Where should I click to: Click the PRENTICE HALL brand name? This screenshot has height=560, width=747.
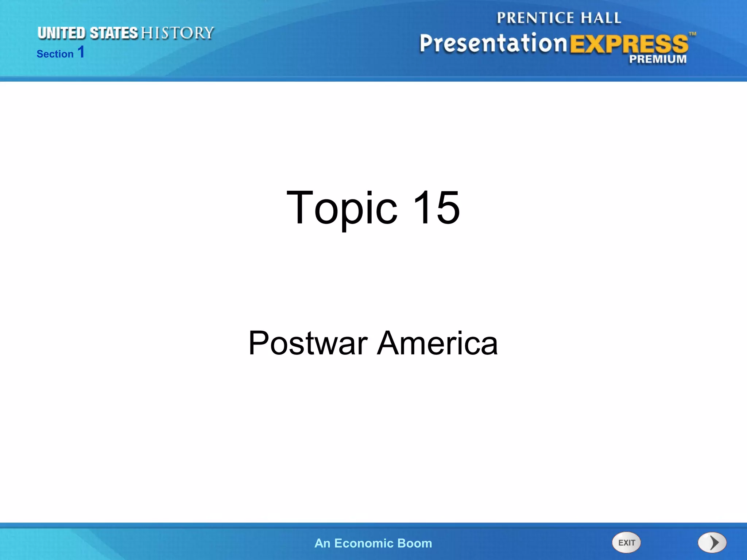(x=559, y=18)
